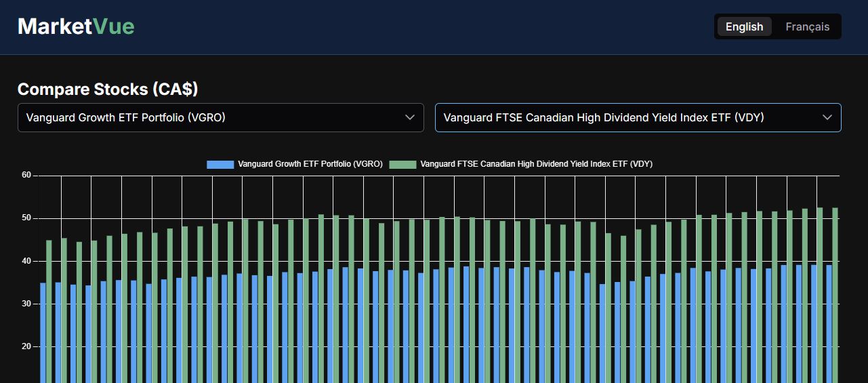Screen dimensions: 868x383
Task: Click the 50 label on the y-axis
Action: pyautogui.click(x=26, y=218)
